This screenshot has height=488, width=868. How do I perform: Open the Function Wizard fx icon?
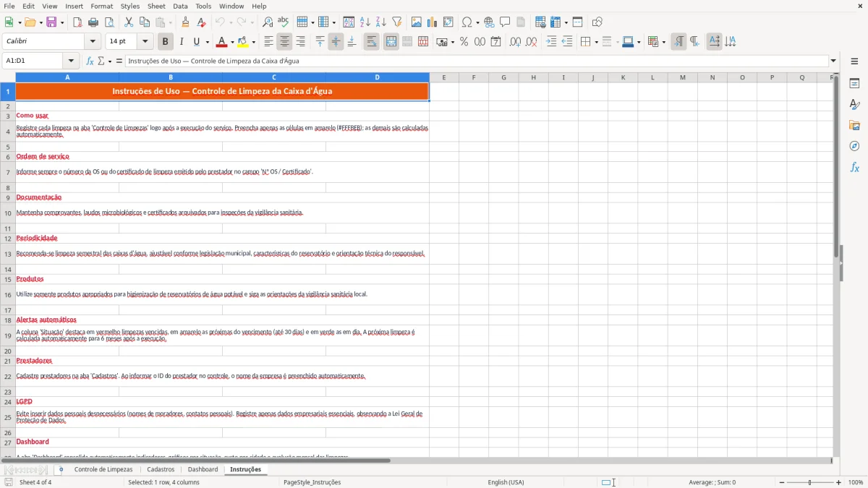coord(90,61)
